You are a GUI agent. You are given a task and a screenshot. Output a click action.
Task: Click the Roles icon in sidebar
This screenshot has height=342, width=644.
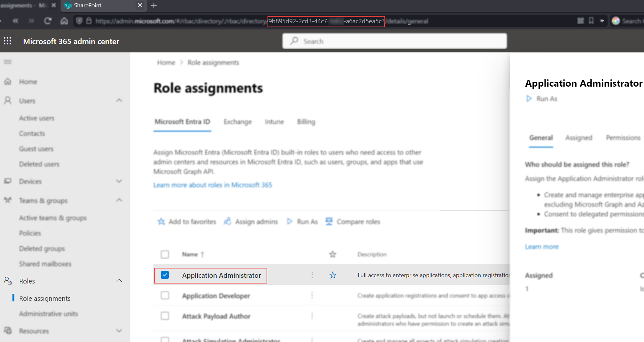tap(8, 281)
